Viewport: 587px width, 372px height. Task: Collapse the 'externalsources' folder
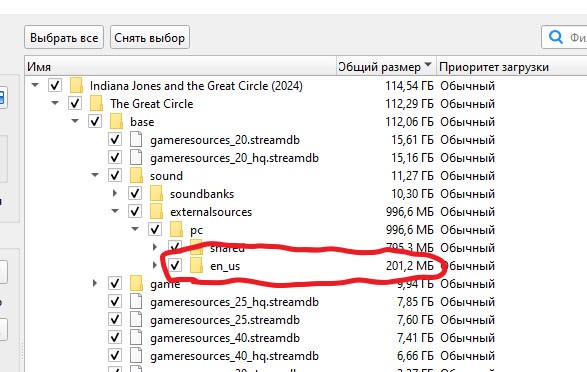[115, 211]
